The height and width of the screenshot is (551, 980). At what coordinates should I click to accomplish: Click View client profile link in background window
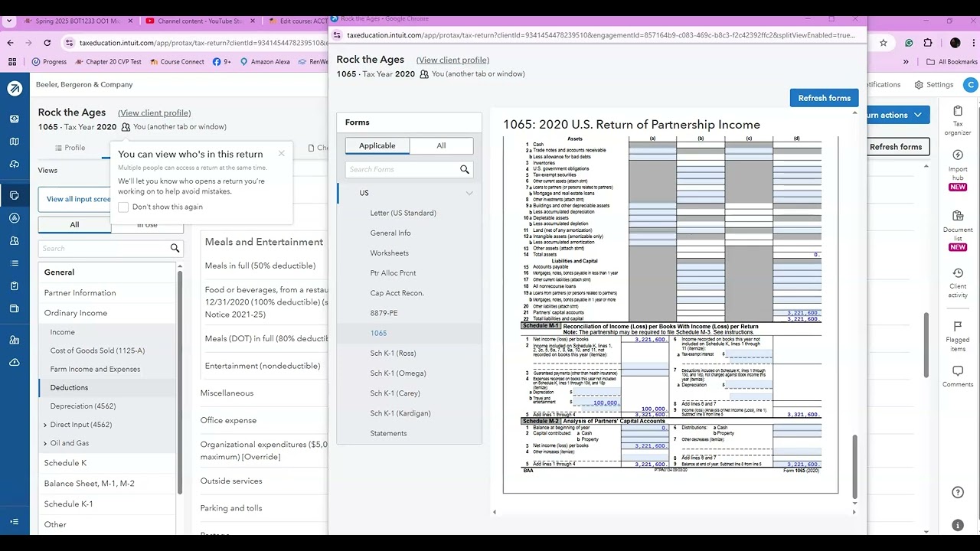pyautogui.click(x=154, y=113)
